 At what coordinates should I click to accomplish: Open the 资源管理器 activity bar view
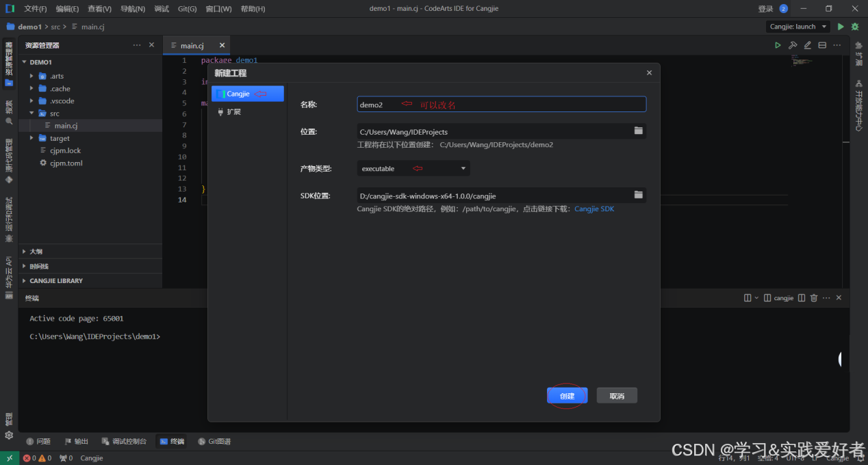pyautogui.click(x=9, y=64)
